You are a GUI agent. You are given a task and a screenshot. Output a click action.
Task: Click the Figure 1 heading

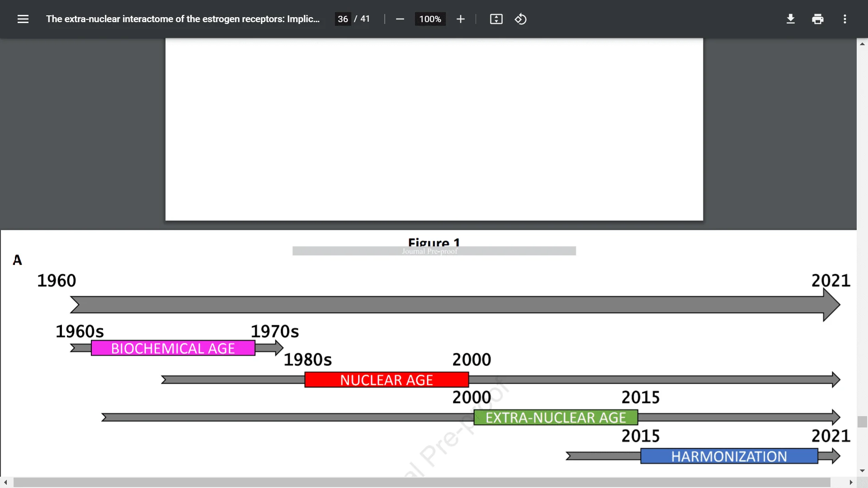434,242
